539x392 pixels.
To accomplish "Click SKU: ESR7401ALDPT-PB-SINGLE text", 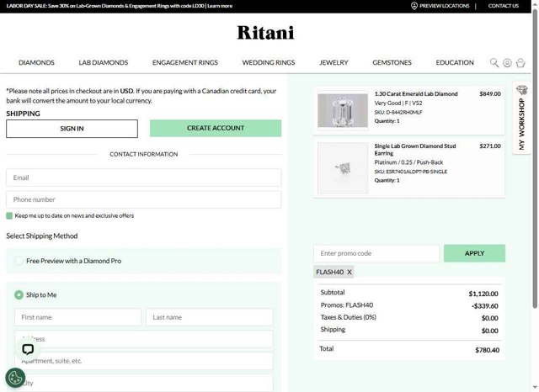I will [411, 172].
